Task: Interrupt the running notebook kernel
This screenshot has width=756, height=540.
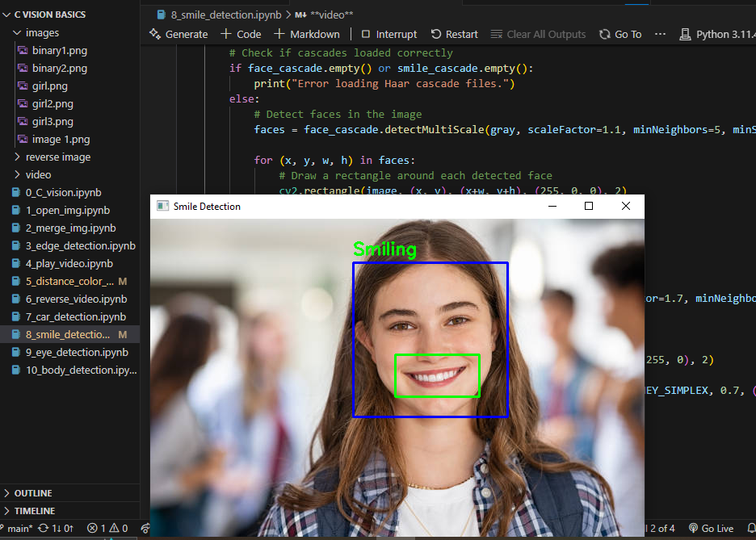Action: [x=388, y=34]
